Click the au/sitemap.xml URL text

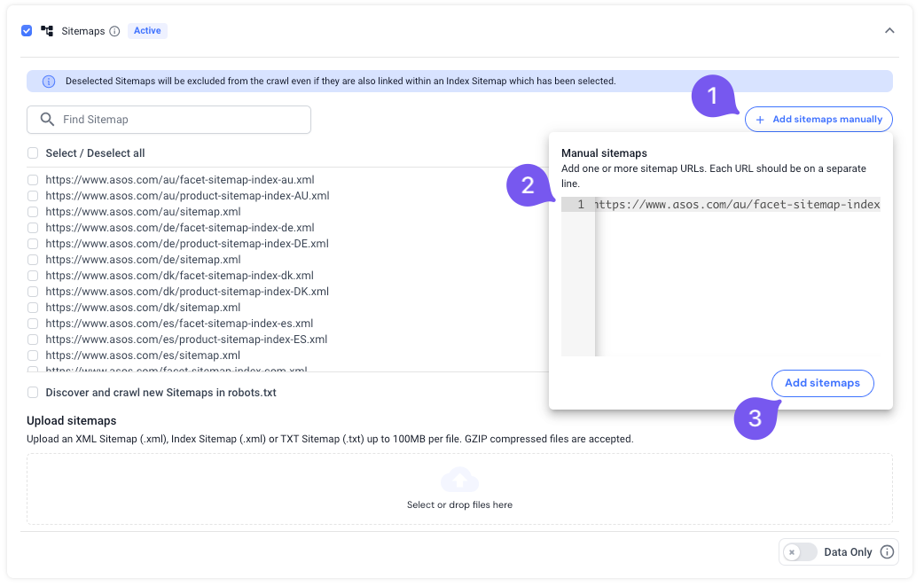[143, 211]
